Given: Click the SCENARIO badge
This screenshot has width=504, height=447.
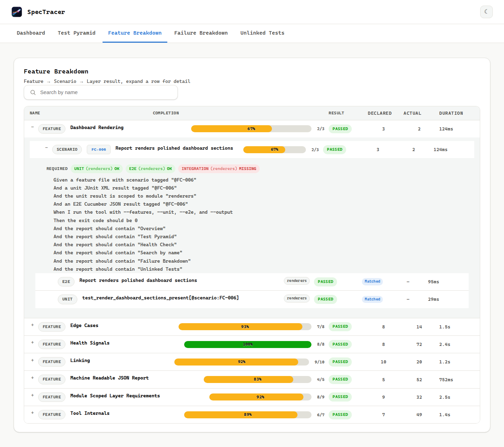Looking at the screenshot, I should click(x=67, y=149).
